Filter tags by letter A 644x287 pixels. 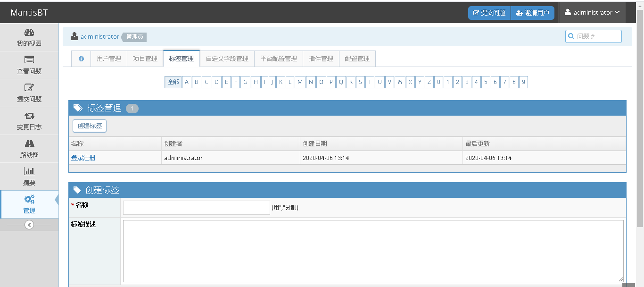pyautogui.click(x=187, y=82)
